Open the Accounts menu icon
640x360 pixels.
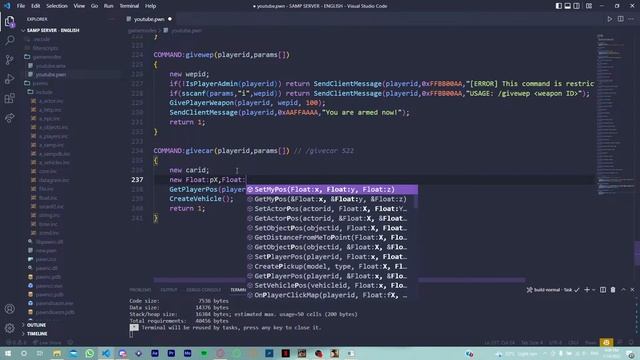9,309
